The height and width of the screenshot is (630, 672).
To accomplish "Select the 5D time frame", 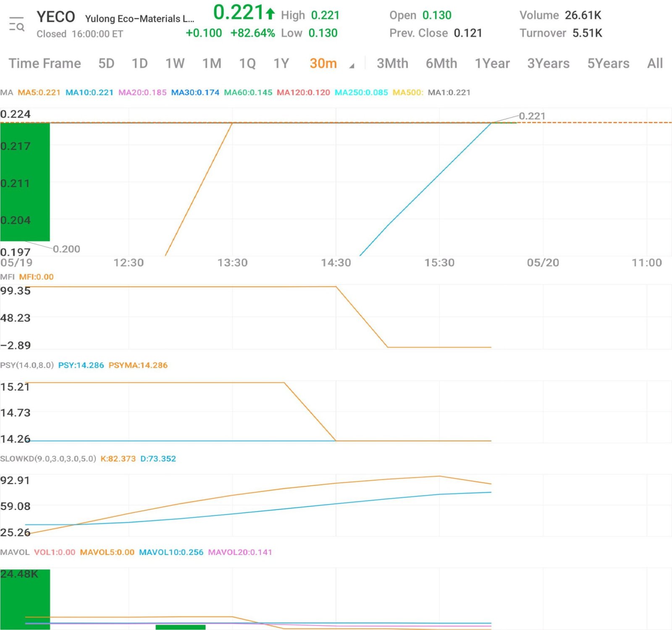I will click(106, 63).
